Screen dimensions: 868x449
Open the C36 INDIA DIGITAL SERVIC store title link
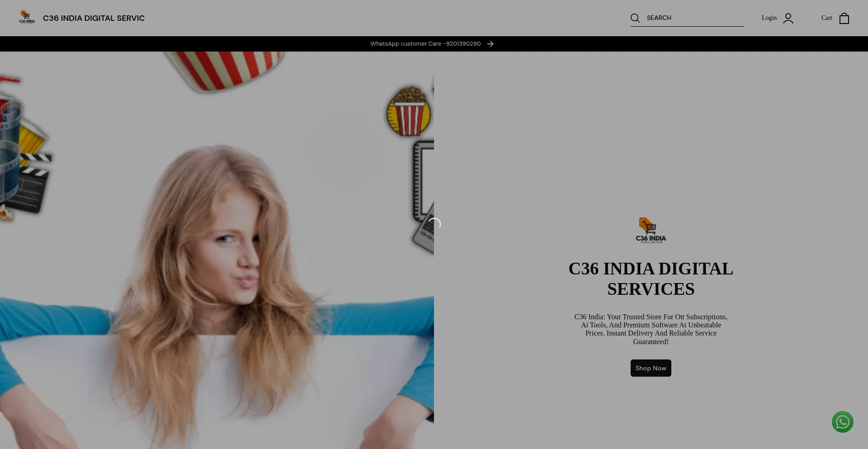coord(94,18)
